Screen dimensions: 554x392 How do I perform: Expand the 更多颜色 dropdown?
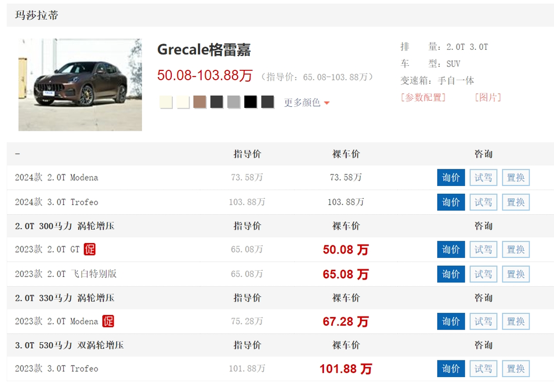(307, 103)
